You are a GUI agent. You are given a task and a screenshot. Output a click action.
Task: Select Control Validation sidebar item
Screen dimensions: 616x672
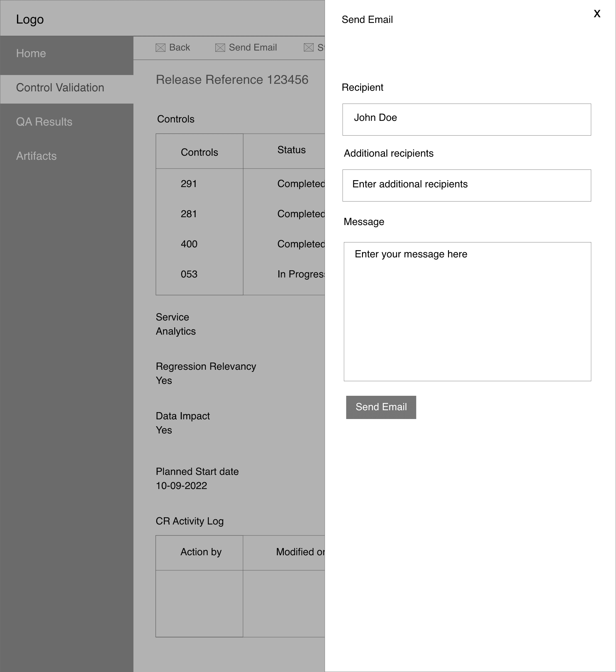tap(60, 88)
